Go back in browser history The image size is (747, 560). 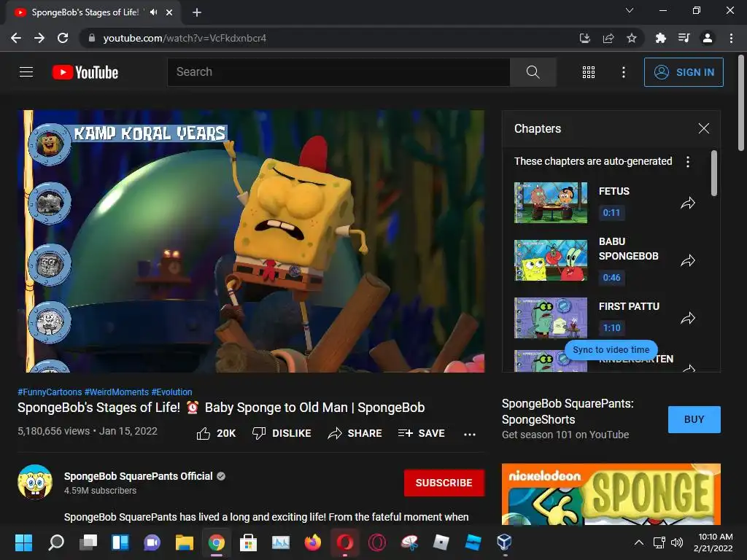click(16, 38)
